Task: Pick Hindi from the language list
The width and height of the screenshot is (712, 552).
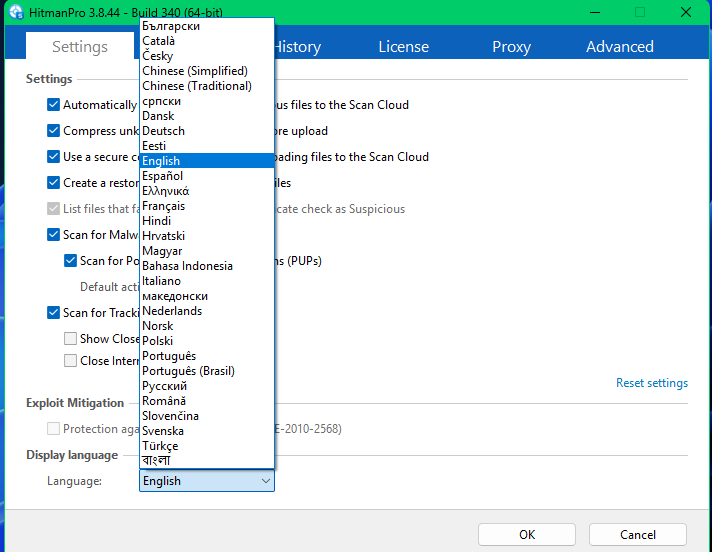Action: pyautogui.click(x=207, y=221)
